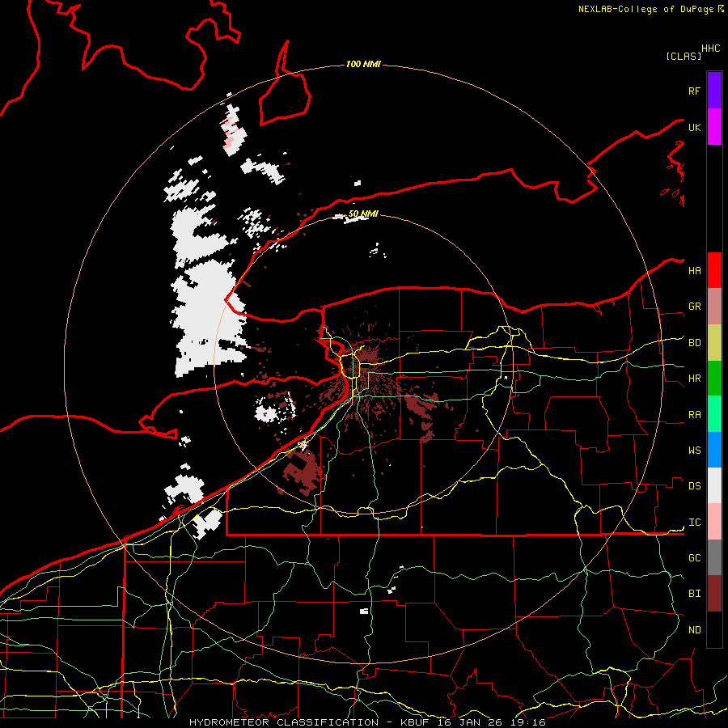Viewport: 728px width, 728px height.
Task: Click the IC legend label
Action: click(x=694, y=523)
